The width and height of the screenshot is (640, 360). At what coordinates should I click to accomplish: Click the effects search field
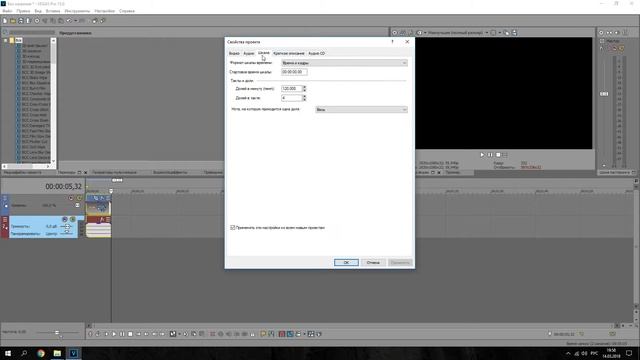(x=32, y=33)
